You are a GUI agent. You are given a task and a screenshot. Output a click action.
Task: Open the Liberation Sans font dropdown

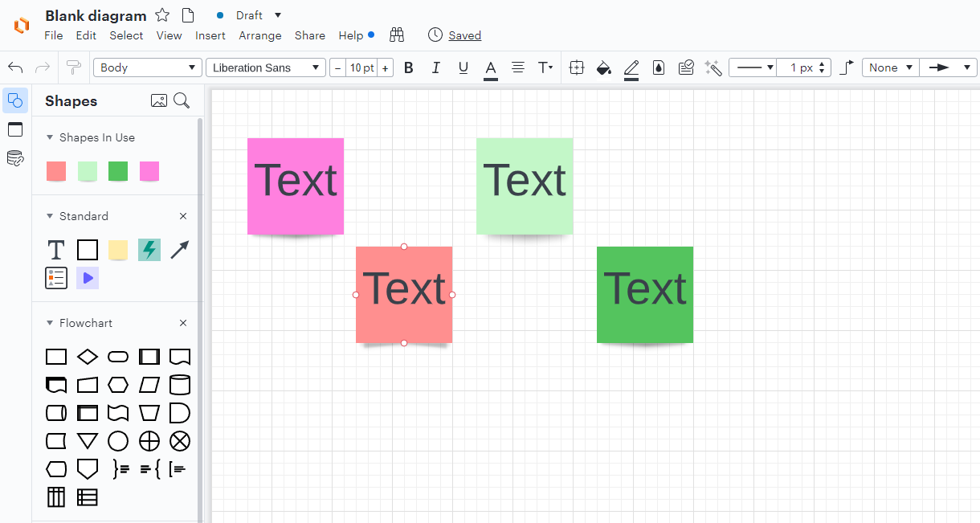click(x=265, y=67)
